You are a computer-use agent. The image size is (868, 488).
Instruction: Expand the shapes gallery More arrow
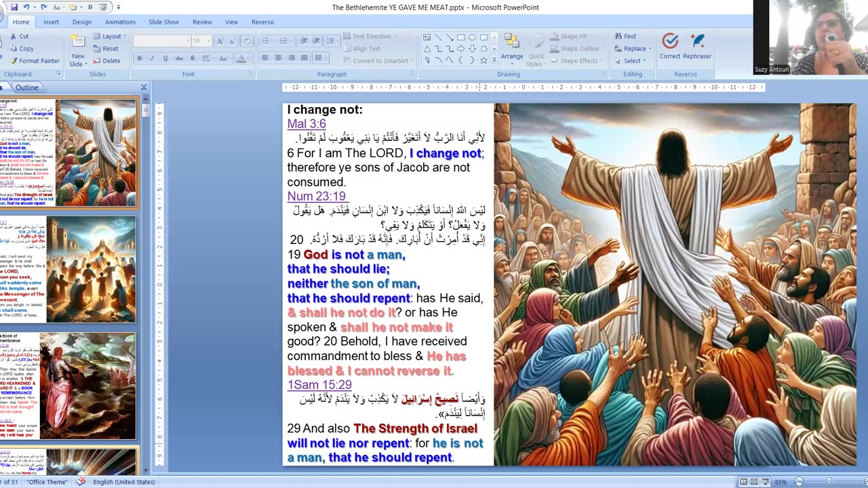pos(494,61)
